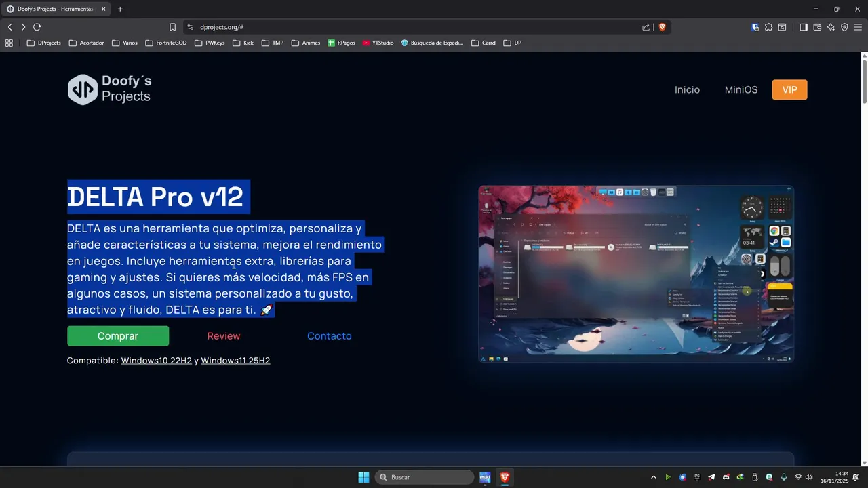Image resolution: width=868 pixels, height=488 pixels.
Task: Open site settings icon left of the URL
Action: coord(190,27)
